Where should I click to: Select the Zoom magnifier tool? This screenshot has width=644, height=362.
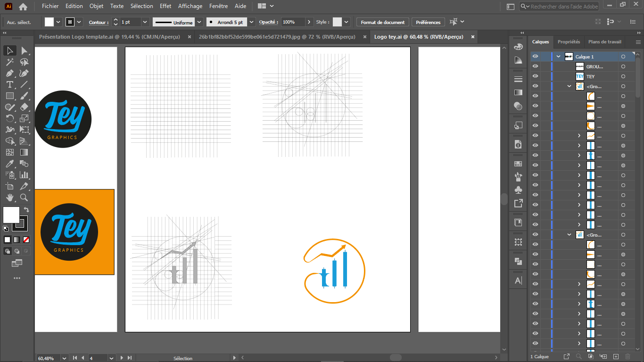pyautogui.click(x=24, y=198)
